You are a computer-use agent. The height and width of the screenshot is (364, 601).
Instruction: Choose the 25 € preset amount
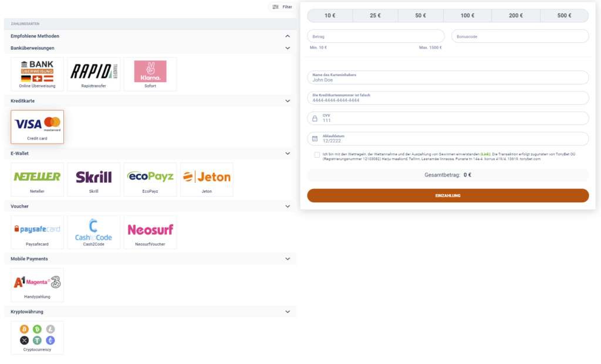375,16
